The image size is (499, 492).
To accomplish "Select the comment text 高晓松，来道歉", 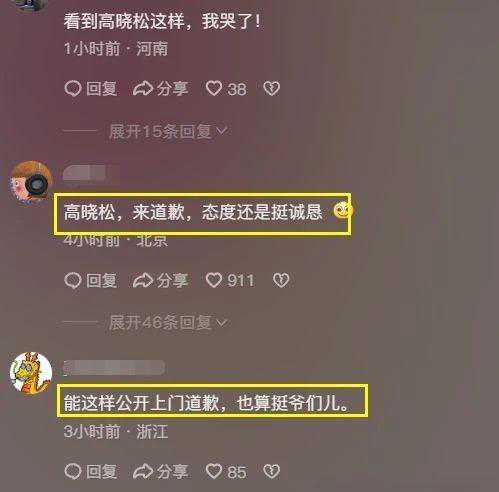I will [x=124, y=212].
